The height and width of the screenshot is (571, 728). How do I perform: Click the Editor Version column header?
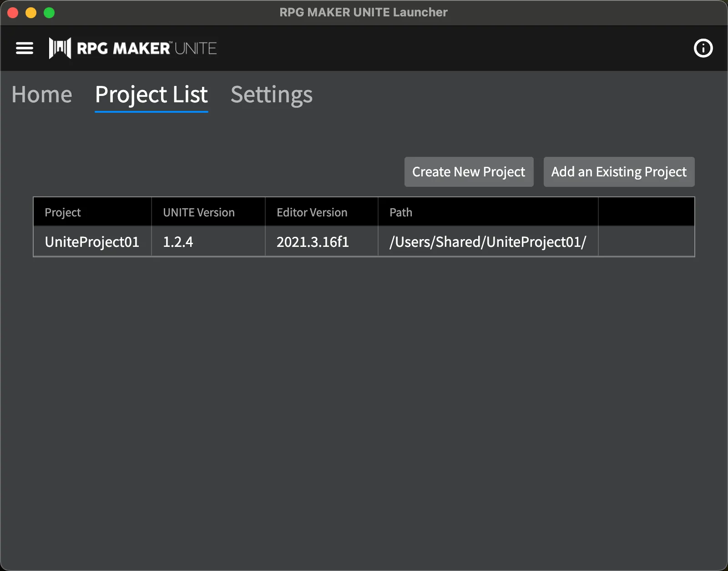coord(312,212)
